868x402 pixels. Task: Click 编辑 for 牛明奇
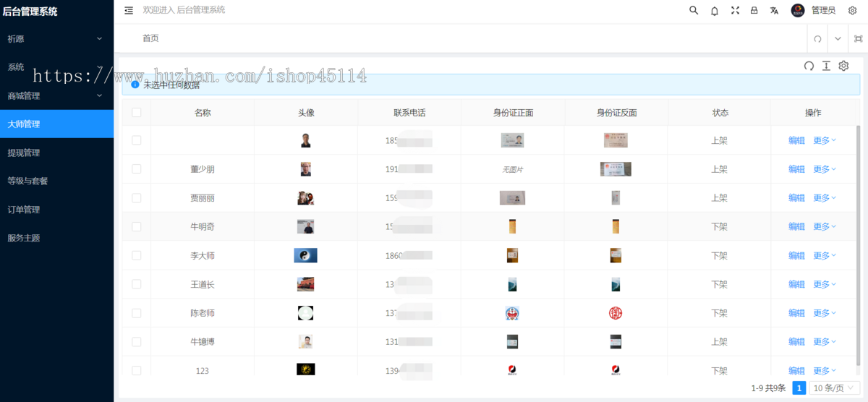click(796, 226)
